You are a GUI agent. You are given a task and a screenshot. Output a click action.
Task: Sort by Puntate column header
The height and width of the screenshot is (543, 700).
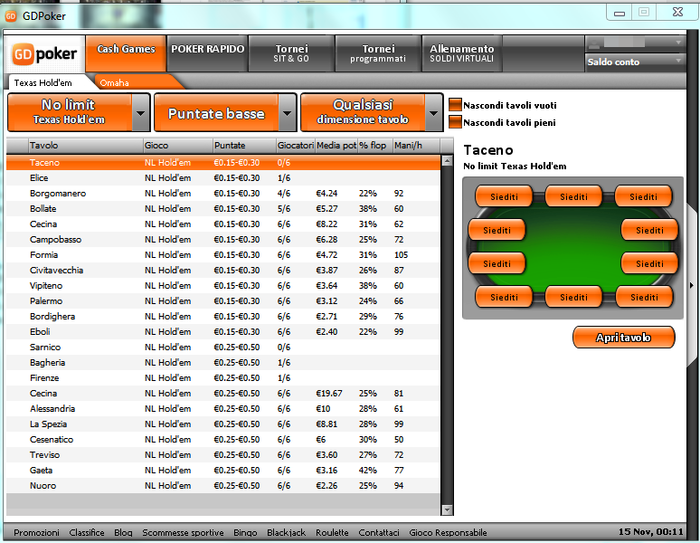244,145
